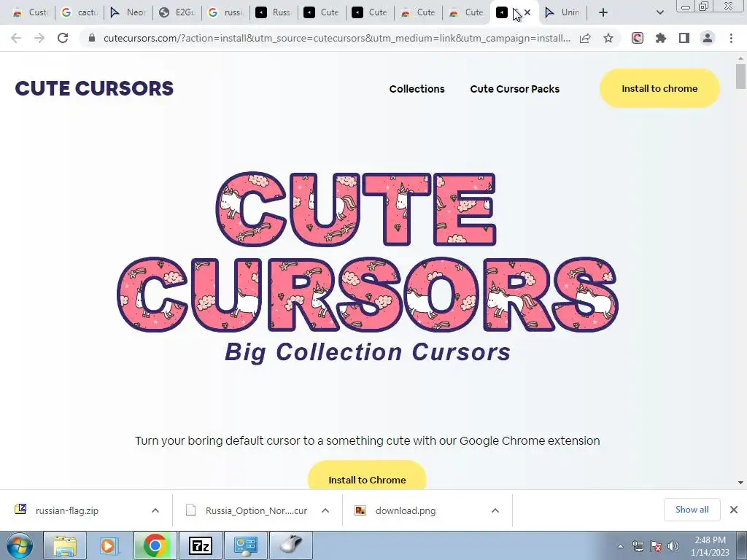Viewport: 747px width, 560px height.
Task: Open Cute Cursor Packs link
Action: 514,89
